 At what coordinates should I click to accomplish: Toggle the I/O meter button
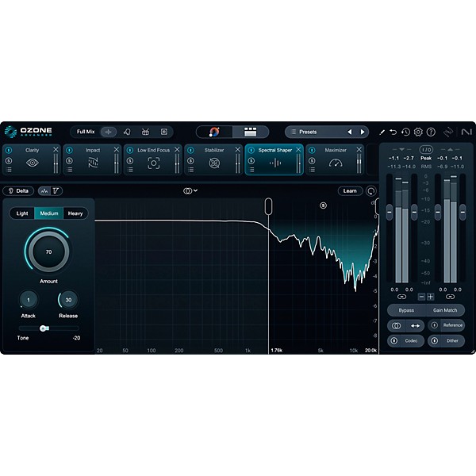pyautogui.click(x=426, y=150)
